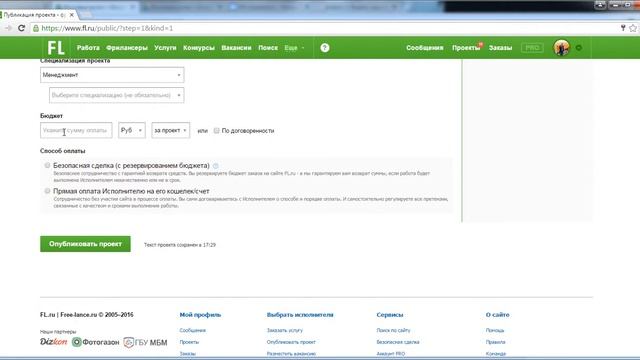Open footer link Опубликовать проект
Screen dimensions: 640x360
pos(291,342)
